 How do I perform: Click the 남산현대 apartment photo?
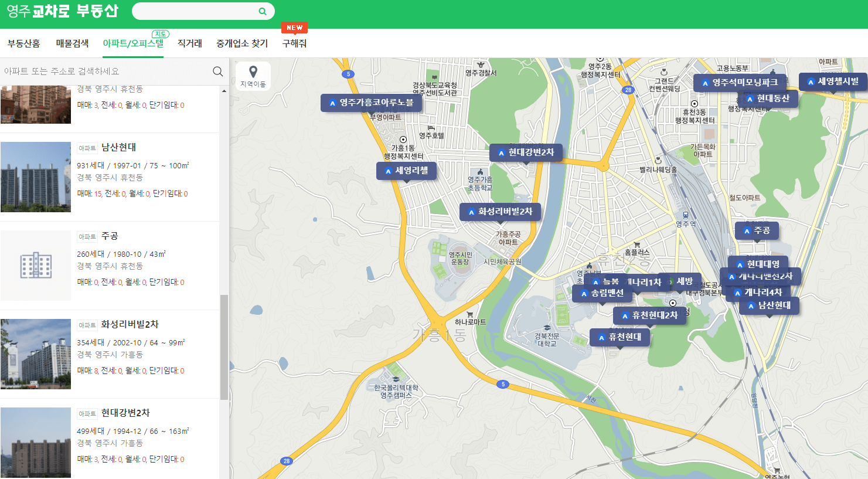pyautogui.click(x=36, y=177)
